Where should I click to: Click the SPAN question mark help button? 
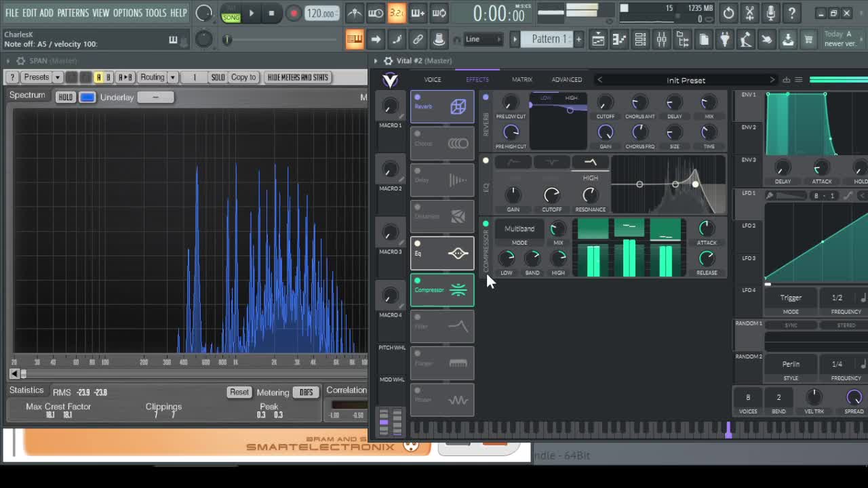(x=12, y=77)
